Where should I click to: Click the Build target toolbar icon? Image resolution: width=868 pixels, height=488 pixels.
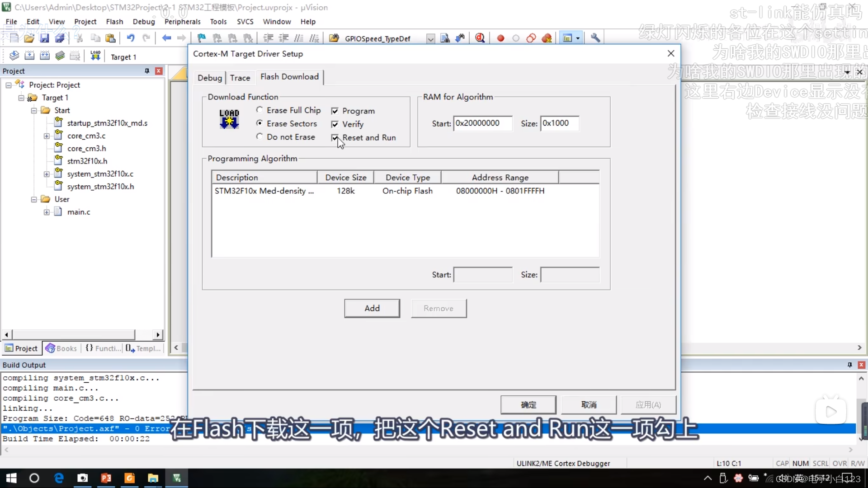point(29,56)
